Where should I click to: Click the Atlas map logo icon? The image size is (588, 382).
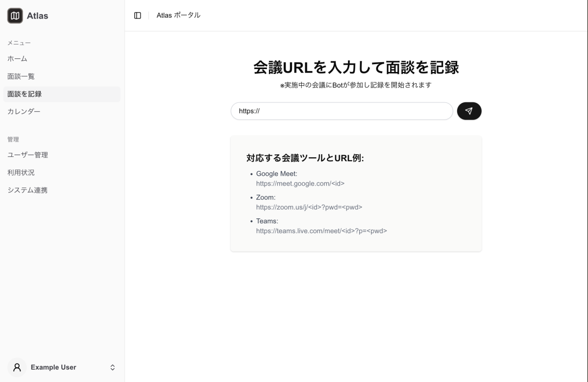[15, 16]
